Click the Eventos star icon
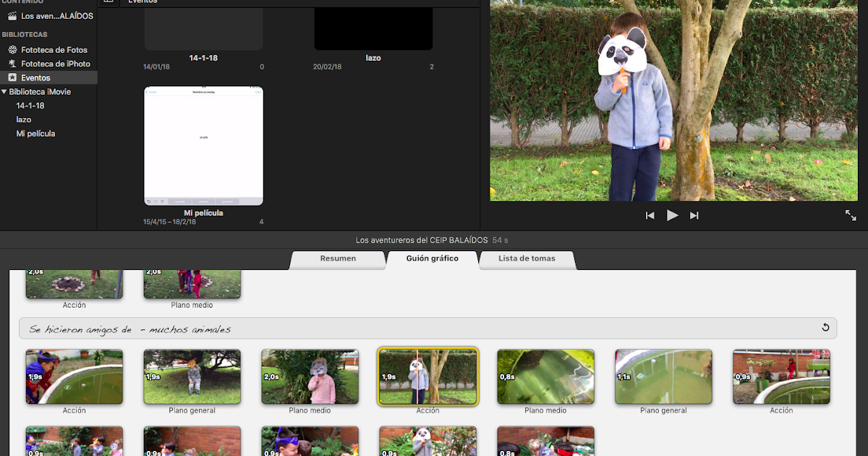Screen dimensions: 868x456 (x=12, y=77)
